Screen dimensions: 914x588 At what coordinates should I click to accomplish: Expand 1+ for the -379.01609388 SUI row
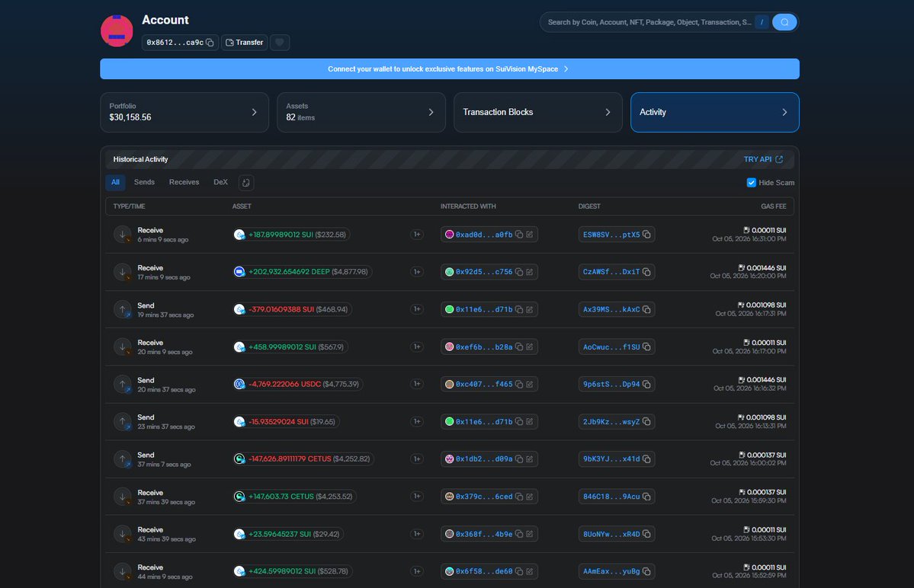coord(417,309)
